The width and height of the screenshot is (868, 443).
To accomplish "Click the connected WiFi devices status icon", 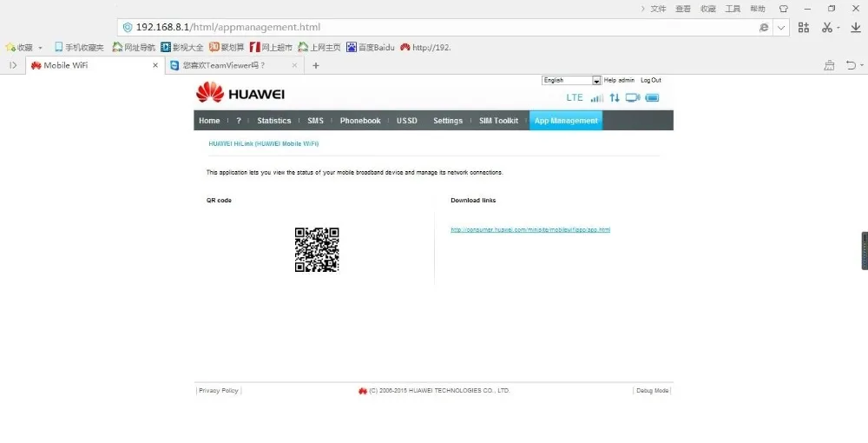I will click(633, 97).
